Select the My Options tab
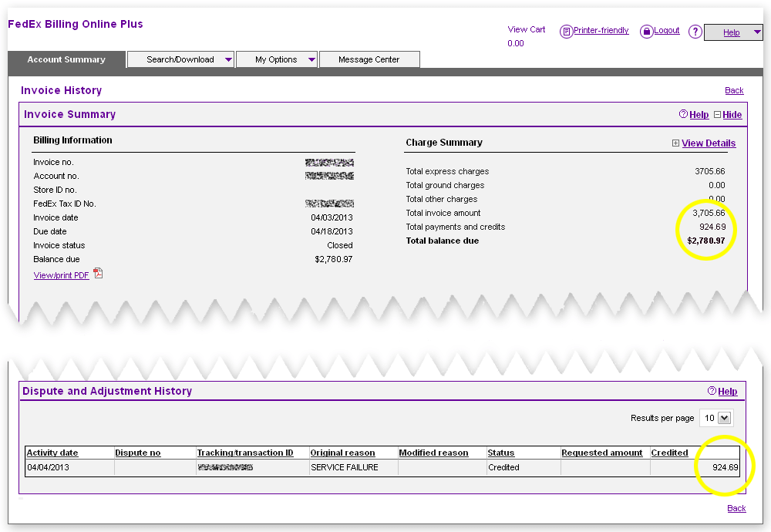 (276, 59)
